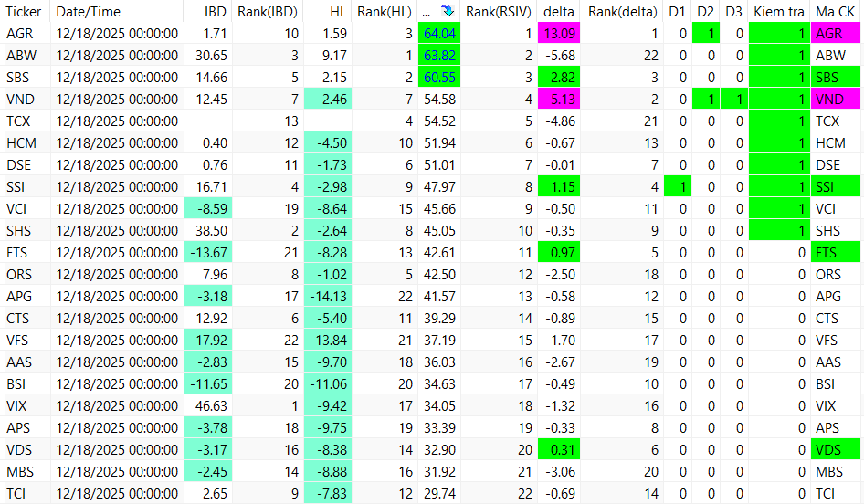Click the highlighted value 64.04
Viewport: 864px width, 504px height.
[439, 34]
